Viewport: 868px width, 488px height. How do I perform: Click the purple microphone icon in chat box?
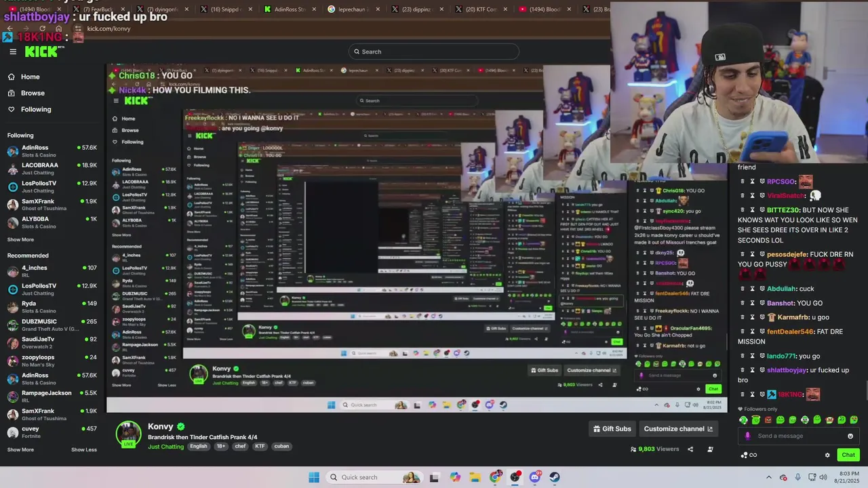point(747,436)
